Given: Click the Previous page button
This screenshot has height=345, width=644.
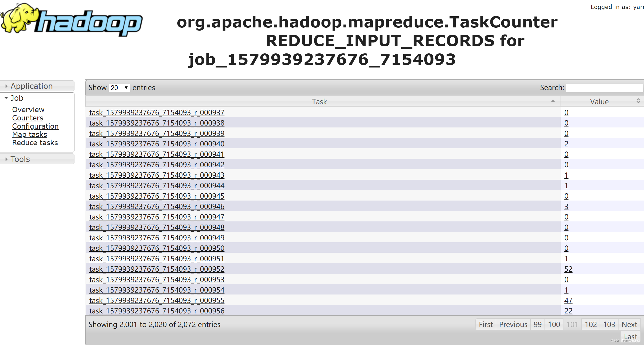Looking at the screenshot, I should (513, 325).
